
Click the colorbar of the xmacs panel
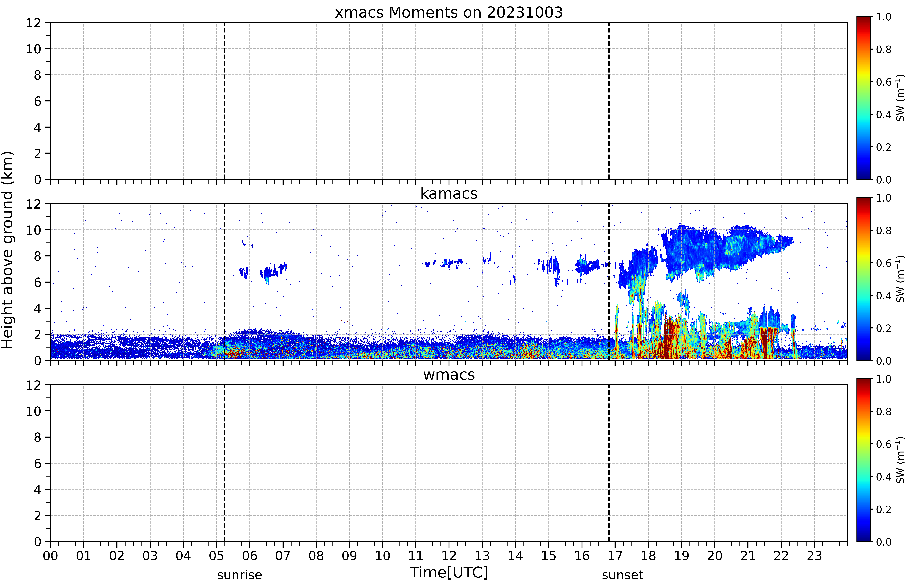pyautogui.click(x=863, y=98)
